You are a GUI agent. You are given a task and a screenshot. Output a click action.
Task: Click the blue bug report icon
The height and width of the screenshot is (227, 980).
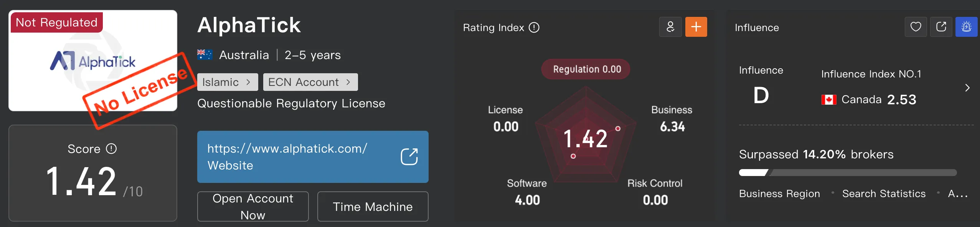(x=966, y=27)
